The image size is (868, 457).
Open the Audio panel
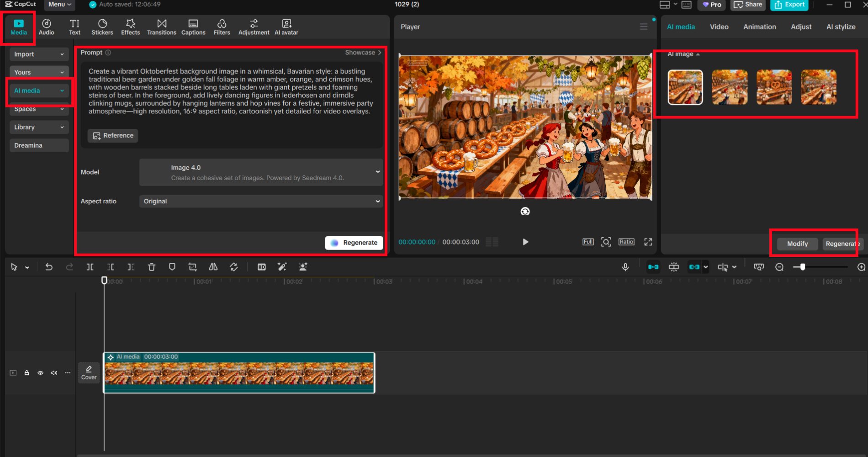[x=46, y=26]
